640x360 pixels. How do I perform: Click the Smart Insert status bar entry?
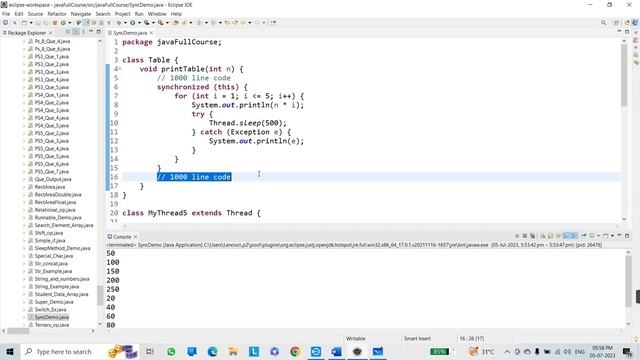417,338
